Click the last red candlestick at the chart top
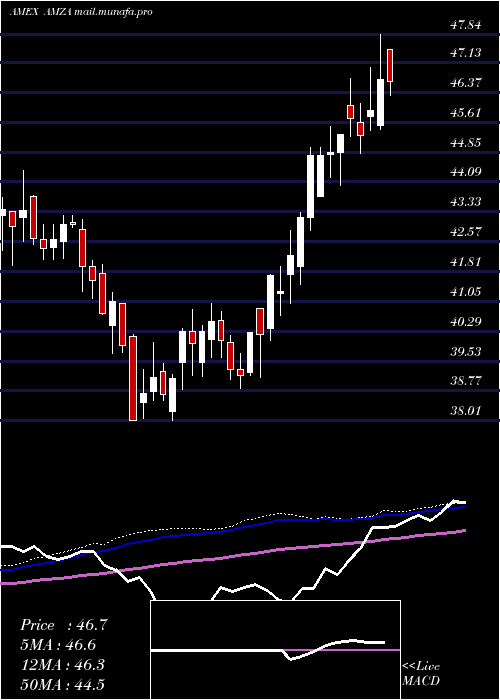Viewport: 500px width, 700px height. tap(390, 65)
